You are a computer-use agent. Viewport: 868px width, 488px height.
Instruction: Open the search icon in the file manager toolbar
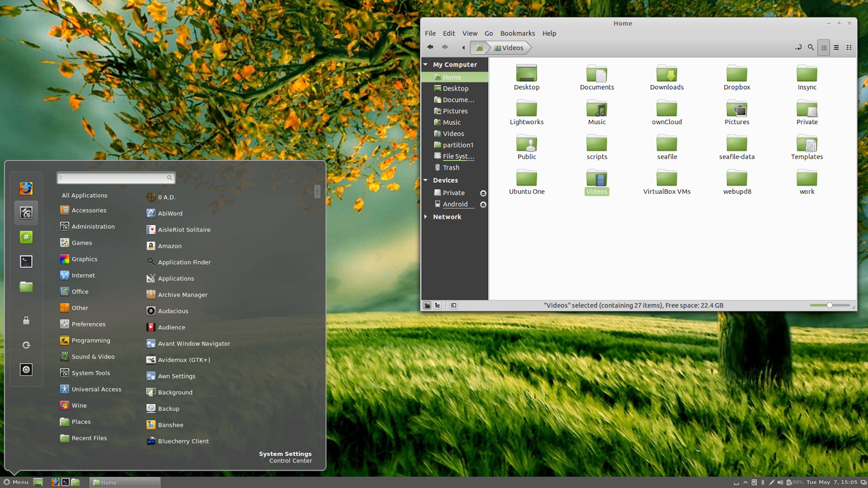810,48
